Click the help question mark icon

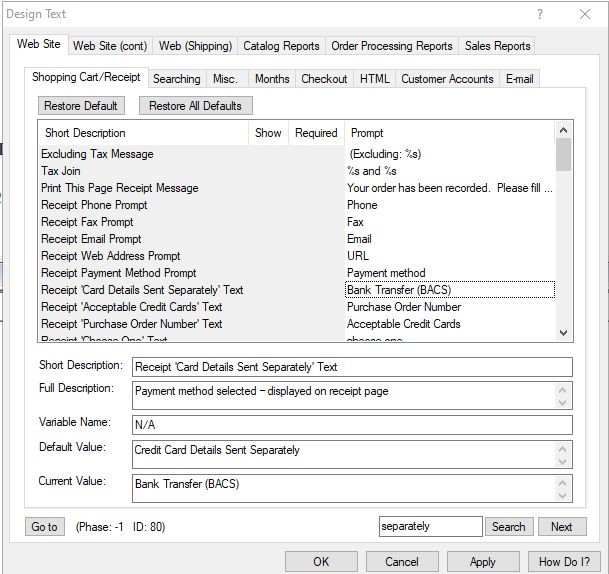540,14
